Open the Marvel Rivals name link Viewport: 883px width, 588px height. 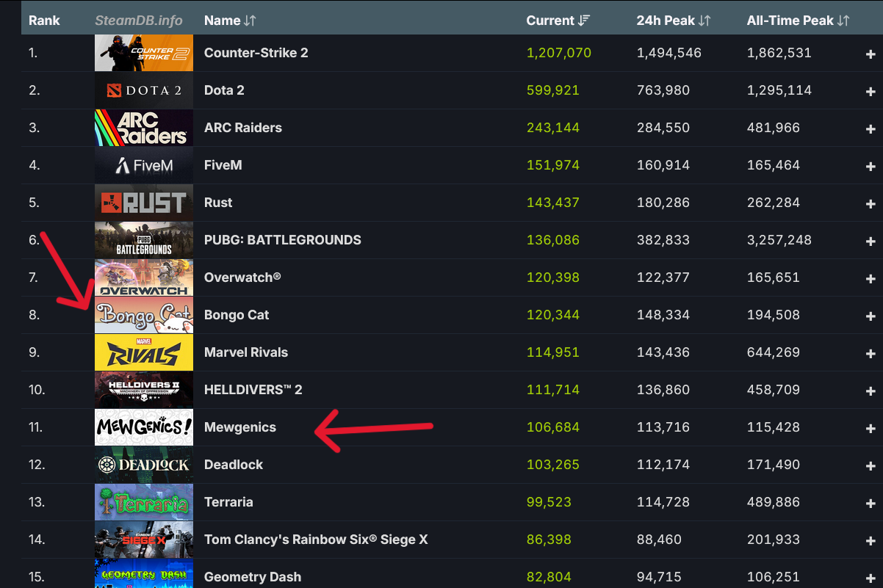coord(246,352)
